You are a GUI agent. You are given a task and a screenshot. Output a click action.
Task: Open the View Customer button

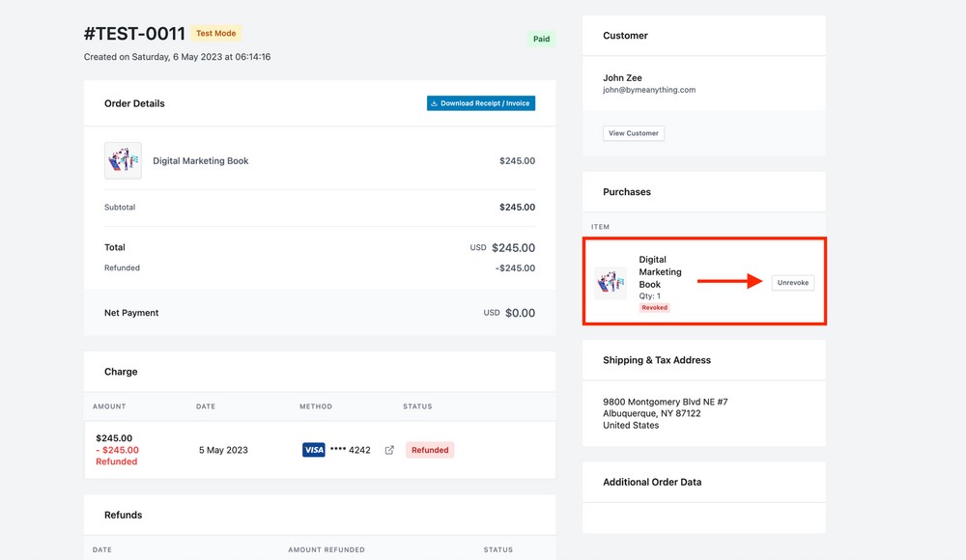634,133
